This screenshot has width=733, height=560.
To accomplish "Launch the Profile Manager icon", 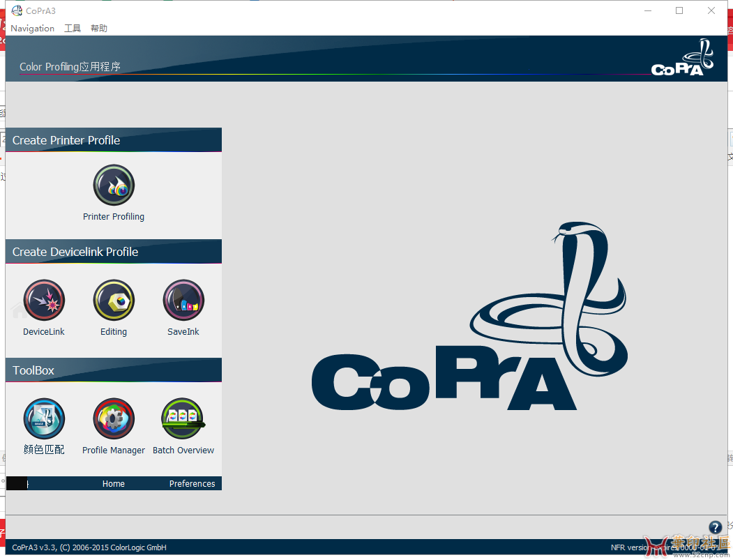I will pos(114,419).
